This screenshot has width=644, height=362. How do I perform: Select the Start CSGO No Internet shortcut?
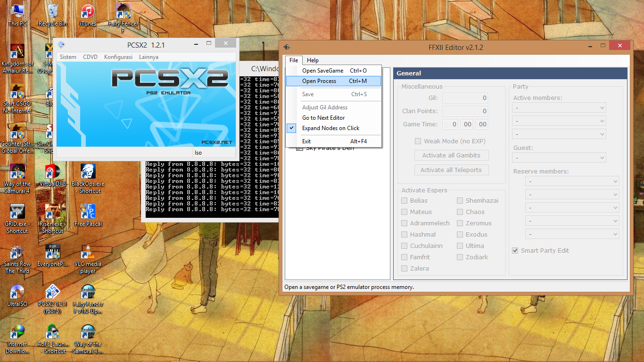pyautogui.click(x=17, y=99)
